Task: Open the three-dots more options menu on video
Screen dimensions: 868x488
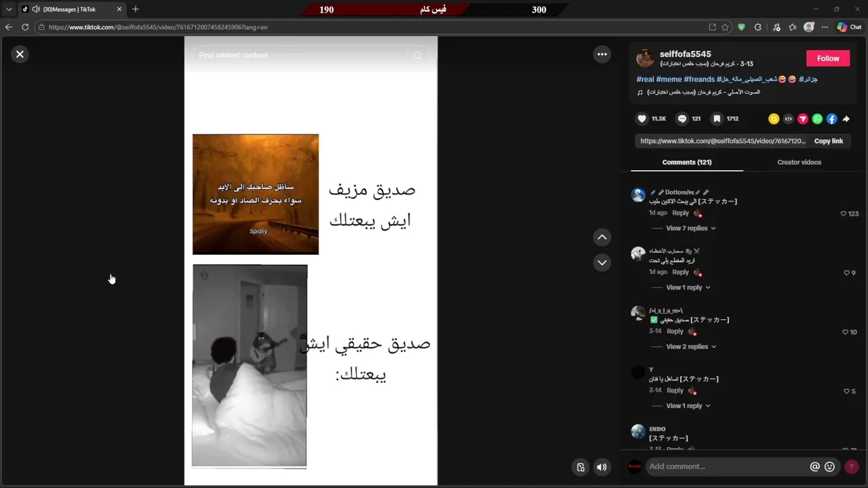Action: tap(602, 54)
